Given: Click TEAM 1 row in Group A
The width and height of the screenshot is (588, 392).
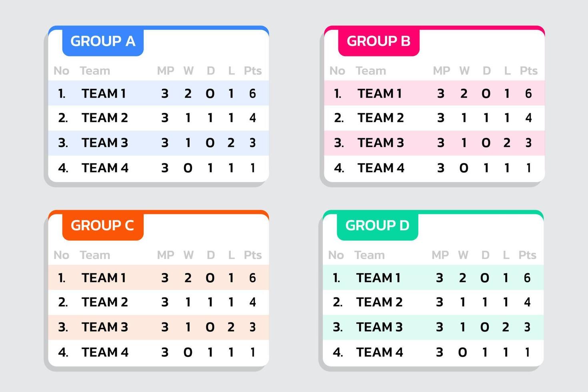Looking at the screenshot, I should point(158,93).
